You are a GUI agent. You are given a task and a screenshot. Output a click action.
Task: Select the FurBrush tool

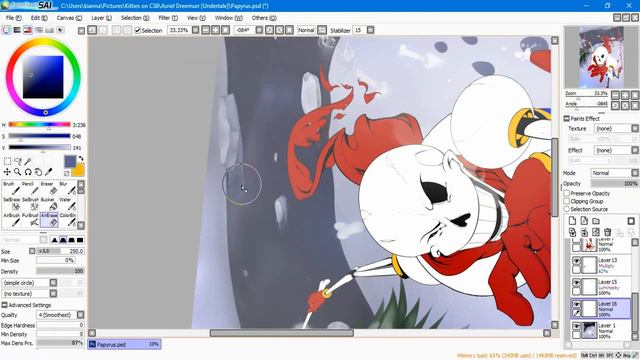tap(30, 220)
